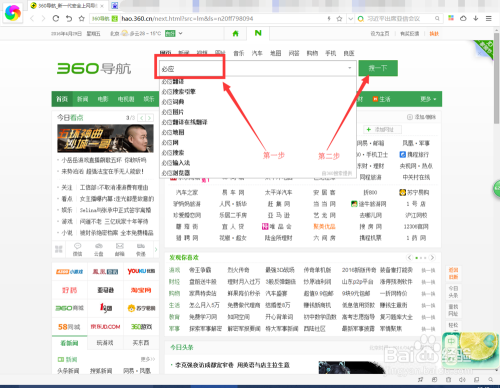The height and width of the screenshot is (388, 500).
Task: Click the magnifier icon in browser search box
Action: click(437, 19)
